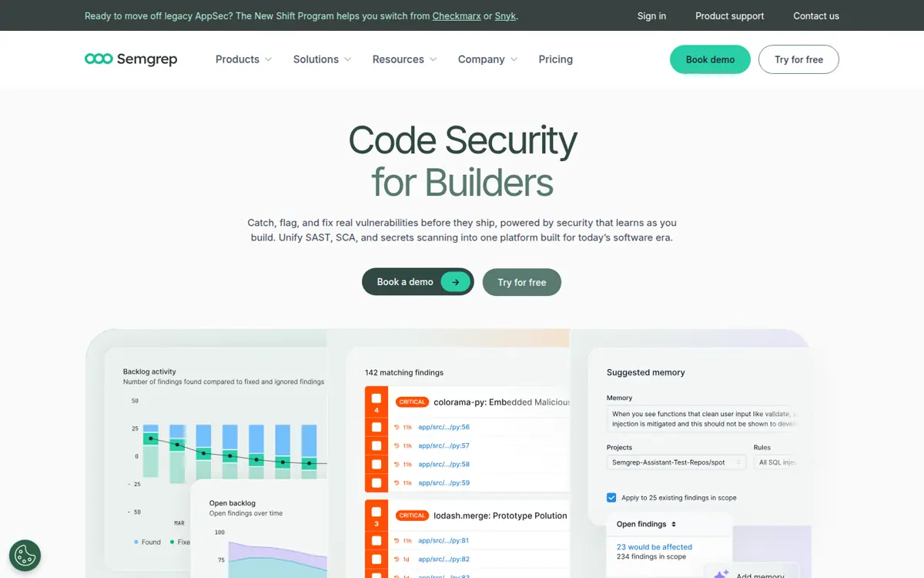Screen dimensions: 924x578
Task: Go to Pricing page
Action: pos(556,59)
